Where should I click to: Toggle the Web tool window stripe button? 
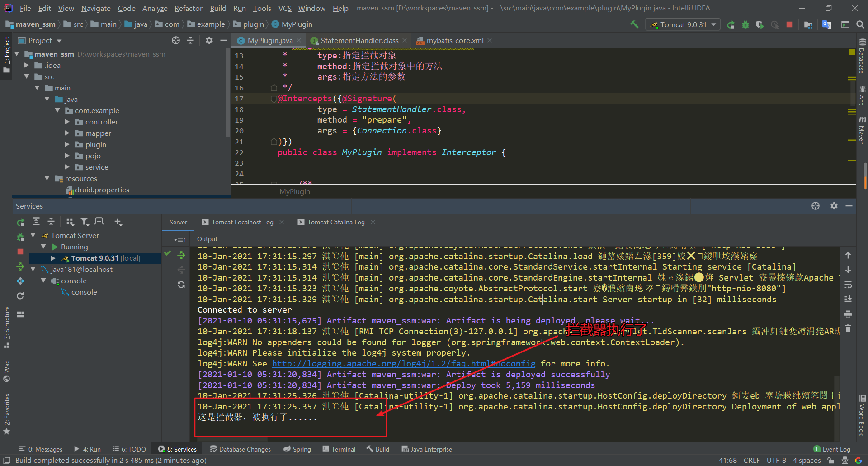[6, 371]
